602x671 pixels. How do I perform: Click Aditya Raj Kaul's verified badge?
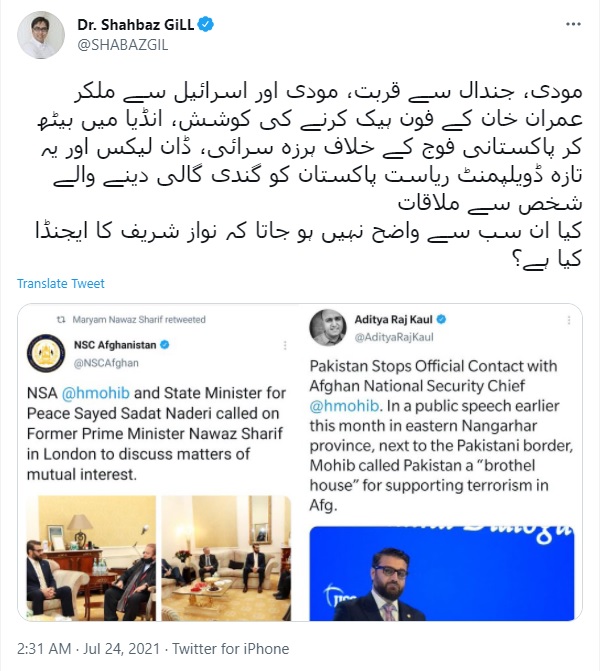[441, 319]
